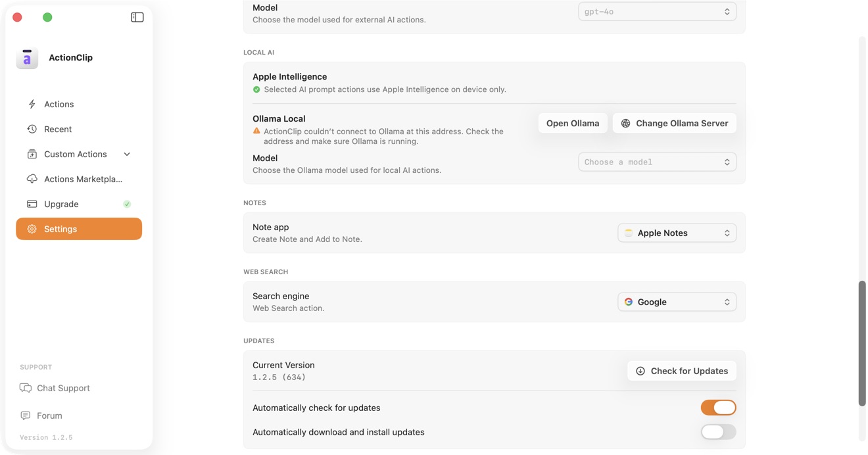Click the Actions lightning bolt icon
Screen dimensions: 868x455
pyautogui.click(x=32, y=104)
